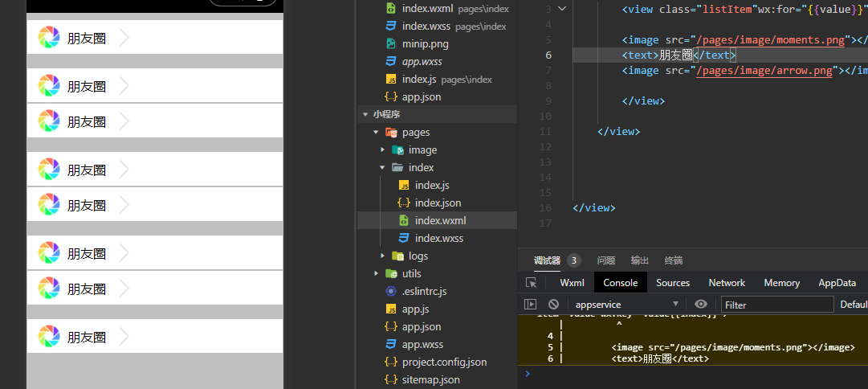
Task: Select the 调试器 panel tab
Action: pyautogui.click(x=547, y=260)
